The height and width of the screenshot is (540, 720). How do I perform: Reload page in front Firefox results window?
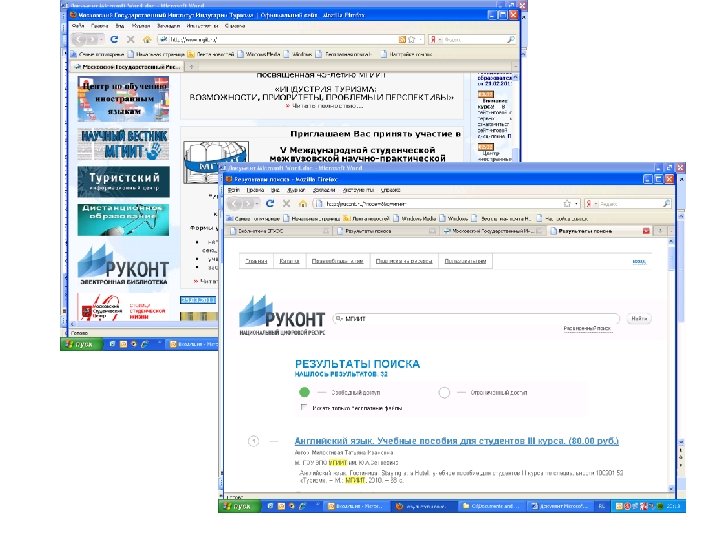(x=270, y=203)
